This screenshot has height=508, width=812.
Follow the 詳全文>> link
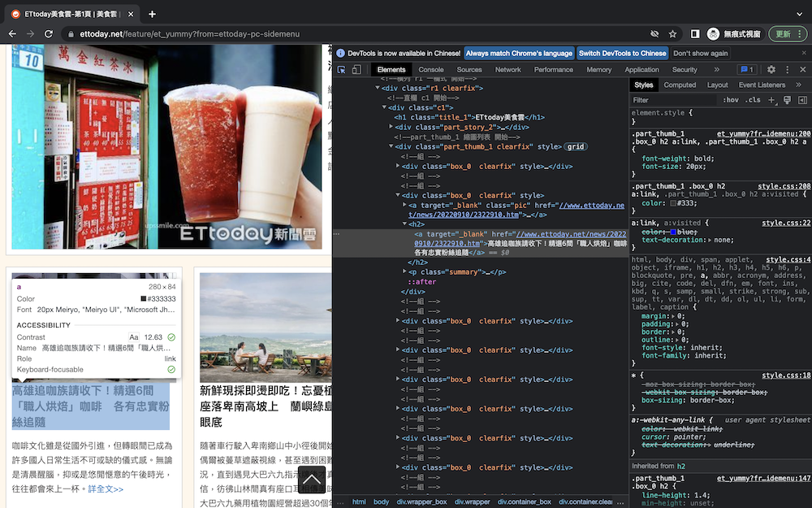click(106, 488)
